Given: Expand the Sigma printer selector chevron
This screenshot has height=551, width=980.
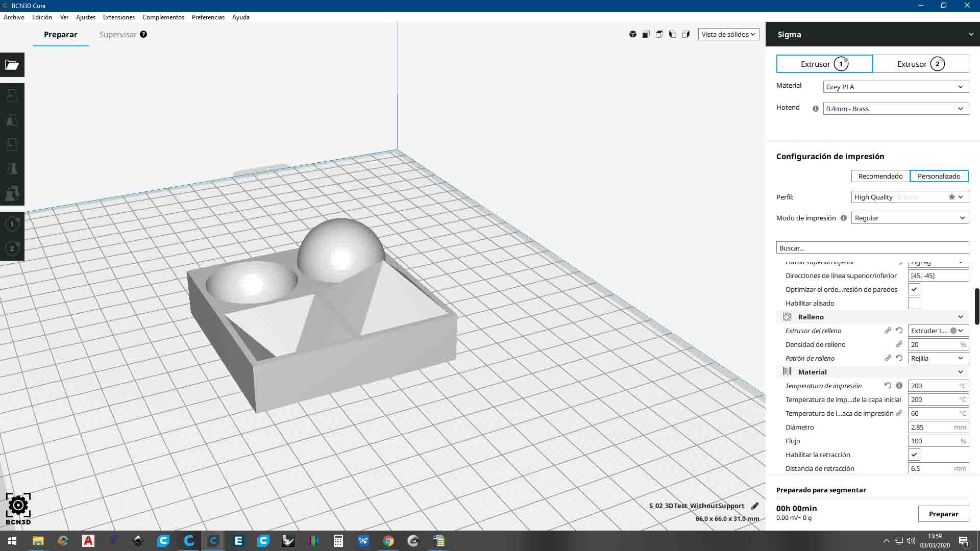Looking at the screenshot, I should click(971, 34).
